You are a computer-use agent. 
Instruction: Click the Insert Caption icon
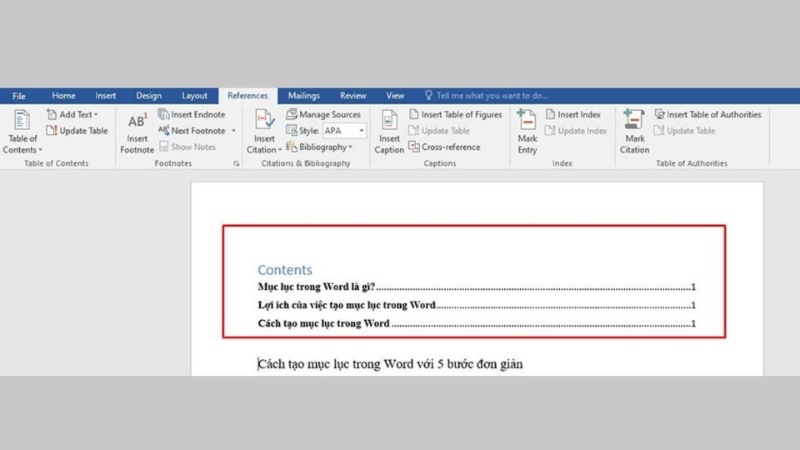pos(389,122)
